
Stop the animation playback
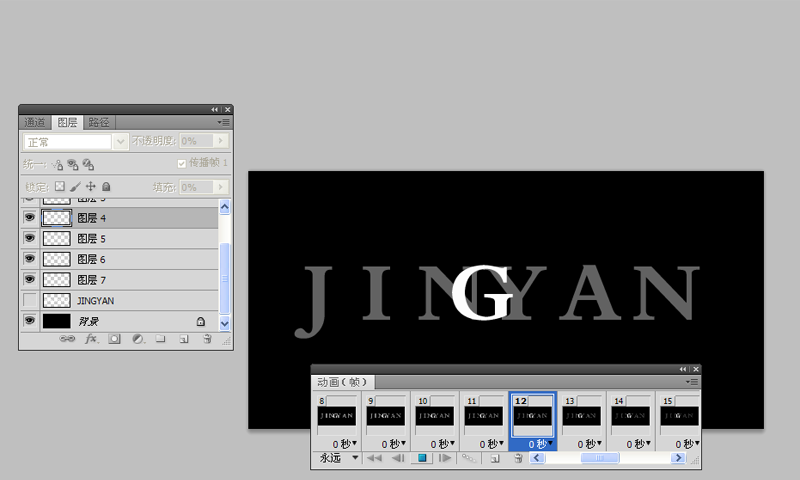[422, 458]
